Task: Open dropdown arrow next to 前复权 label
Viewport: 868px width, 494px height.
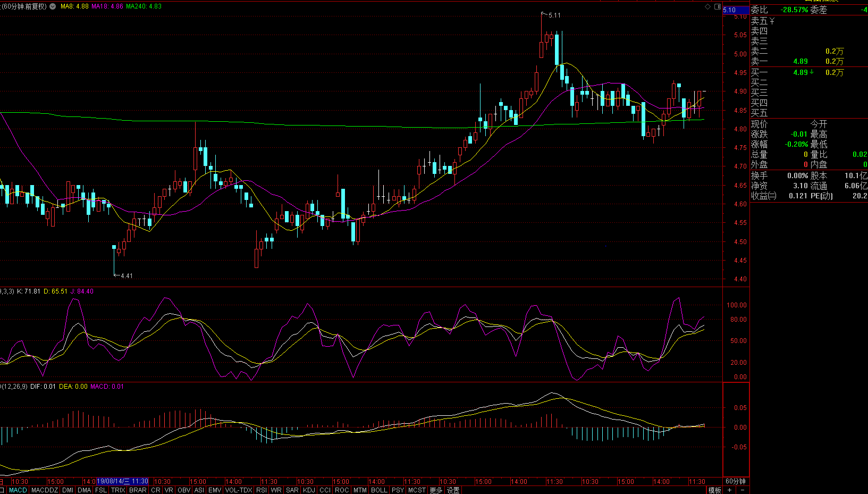Action: tap(53, 6)
